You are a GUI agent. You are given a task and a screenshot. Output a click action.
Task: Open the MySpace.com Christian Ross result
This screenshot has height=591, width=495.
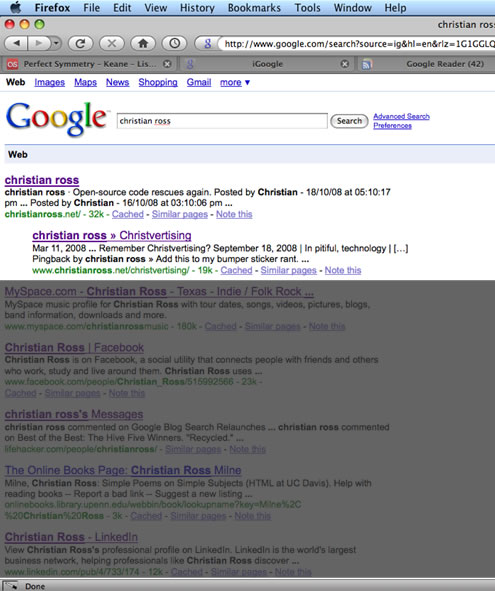159,291
